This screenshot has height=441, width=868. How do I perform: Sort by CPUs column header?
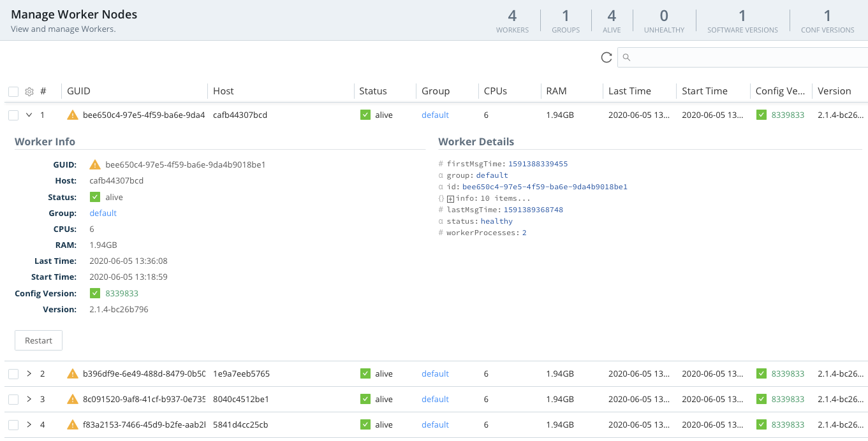pyautogui.click(x=496, y=91)
